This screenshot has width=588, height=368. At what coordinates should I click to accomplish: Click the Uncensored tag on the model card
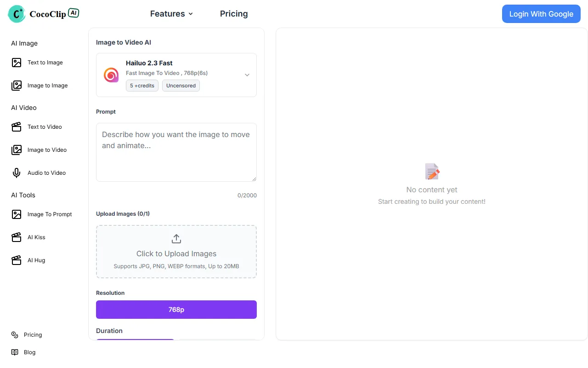pyautogui.click(x=181, y=86)
